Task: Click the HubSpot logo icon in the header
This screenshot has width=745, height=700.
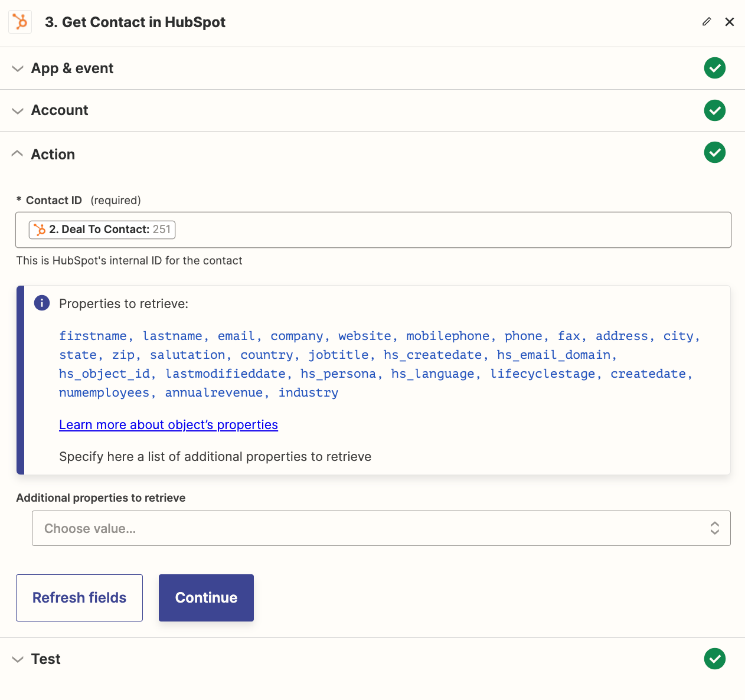Action: click(x=20, y=22)
